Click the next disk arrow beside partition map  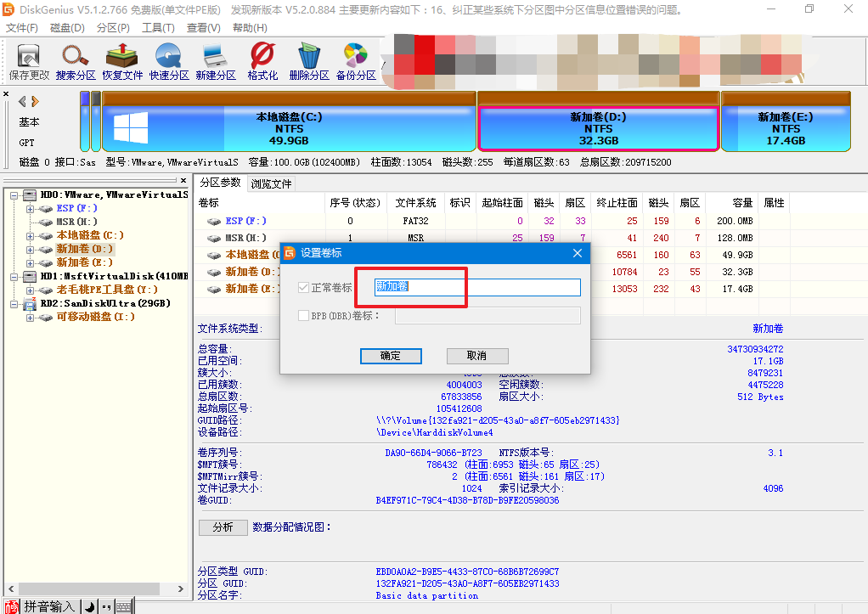point(35,101)
